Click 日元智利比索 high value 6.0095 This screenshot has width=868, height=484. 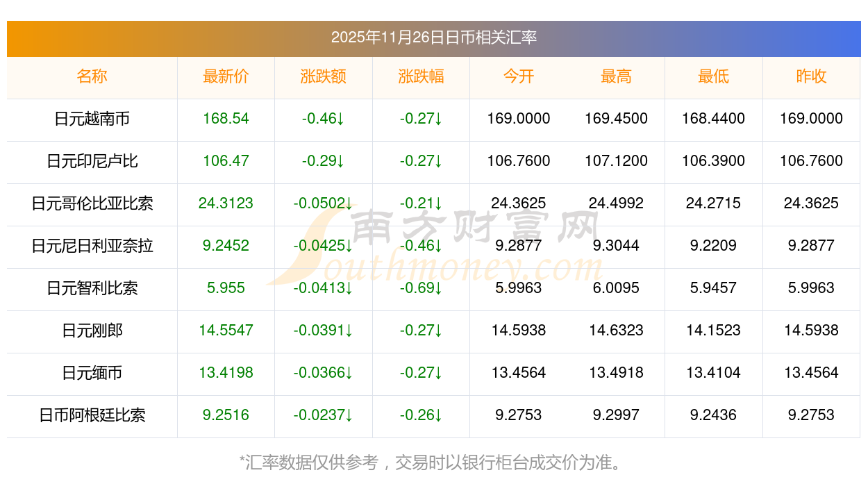[x=616, y=288]
